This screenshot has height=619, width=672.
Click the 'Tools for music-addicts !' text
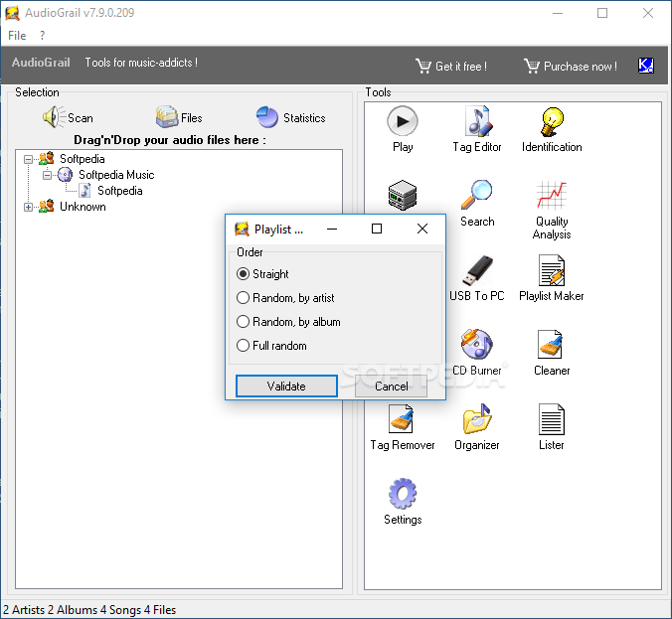pos(141,63)
